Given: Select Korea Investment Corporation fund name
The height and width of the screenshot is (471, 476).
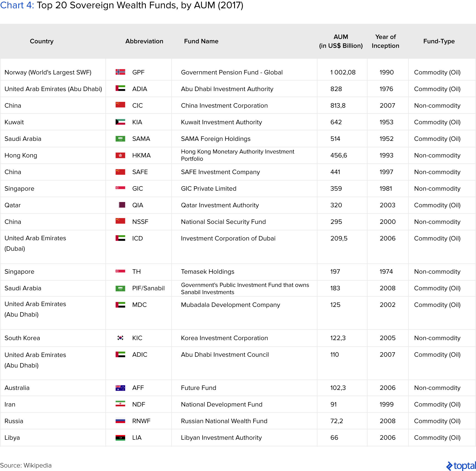Looking at the screenshot, I should point(224,338).
